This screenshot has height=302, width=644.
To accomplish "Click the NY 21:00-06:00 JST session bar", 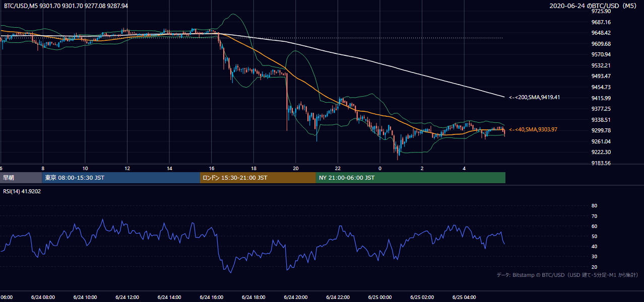I will tap(411, 178).
